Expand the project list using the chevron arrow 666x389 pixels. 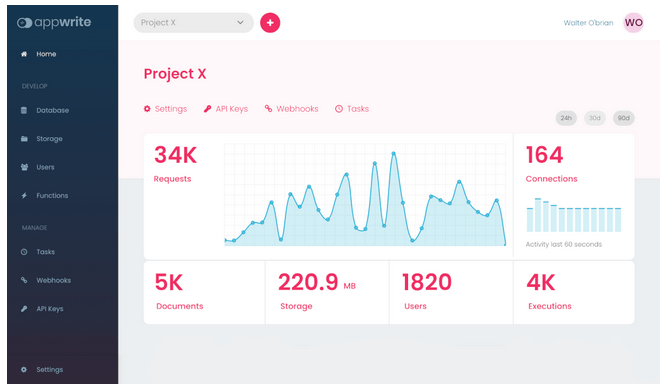pyautogui.click(x=240, y=23)
